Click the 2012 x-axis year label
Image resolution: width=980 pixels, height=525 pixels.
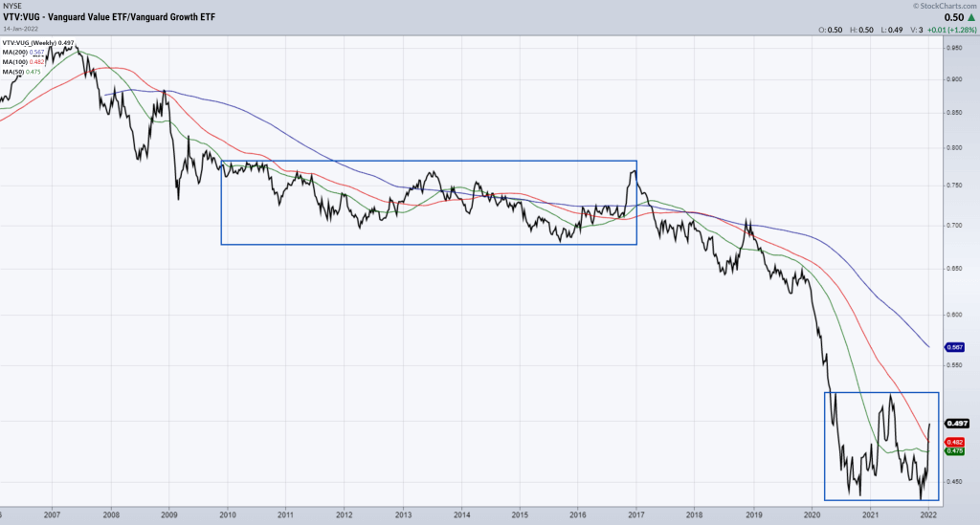tap(345, 515)
